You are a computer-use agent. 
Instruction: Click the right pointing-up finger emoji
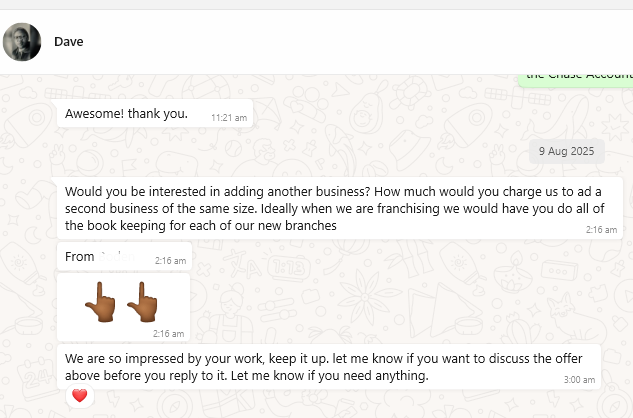pyautogui.click(x=143, y=300)
